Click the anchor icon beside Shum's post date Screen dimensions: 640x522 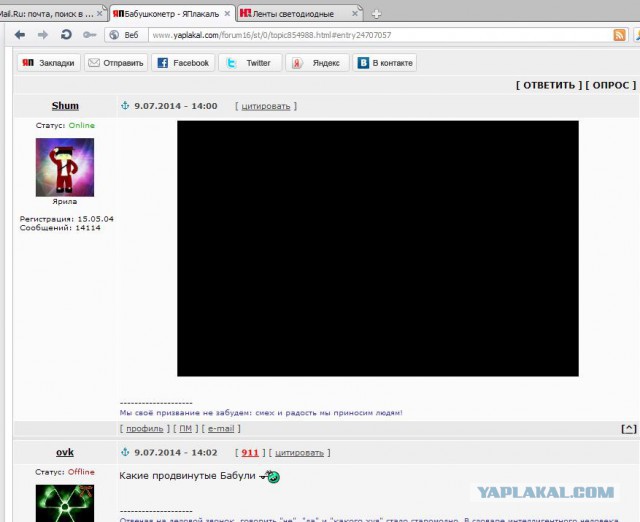click(x=125, y=106)
